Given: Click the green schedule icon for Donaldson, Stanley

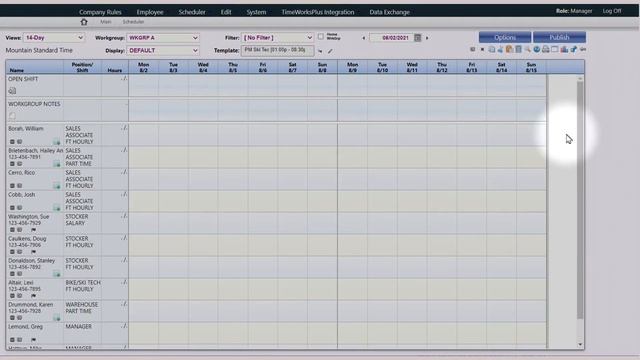Looking at the screenshot, I should [x=57, y=274].
